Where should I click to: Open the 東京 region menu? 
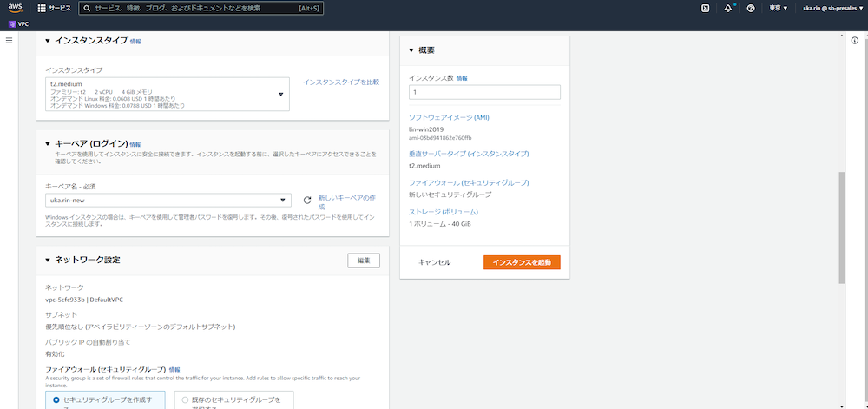779,9
